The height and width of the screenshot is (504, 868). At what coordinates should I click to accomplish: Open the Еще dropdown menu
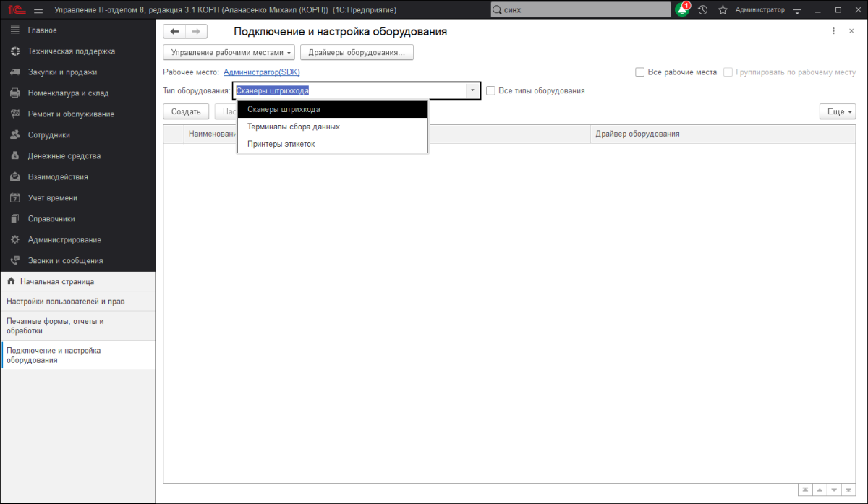(x=837, y=111)
